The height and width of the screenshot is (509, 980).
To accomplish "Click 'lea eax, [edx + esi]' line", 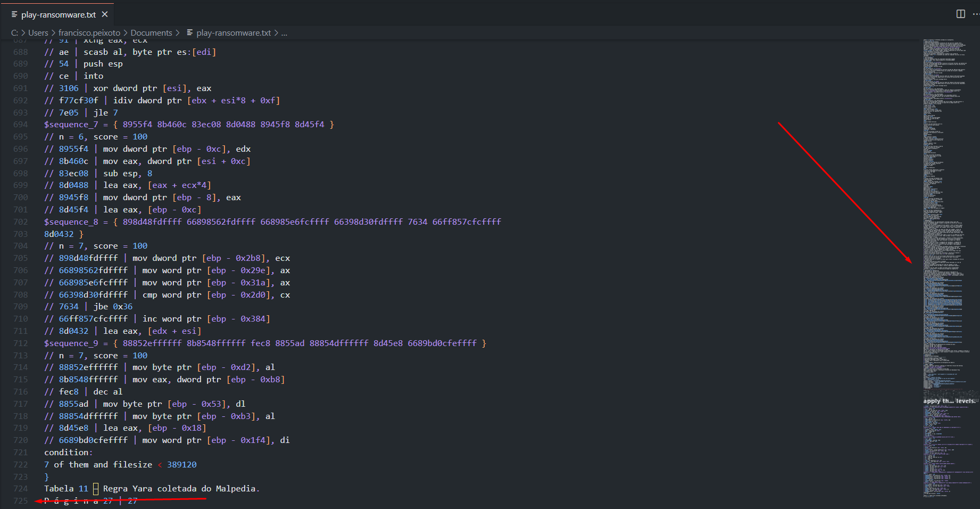I will (x=152, y=331).
